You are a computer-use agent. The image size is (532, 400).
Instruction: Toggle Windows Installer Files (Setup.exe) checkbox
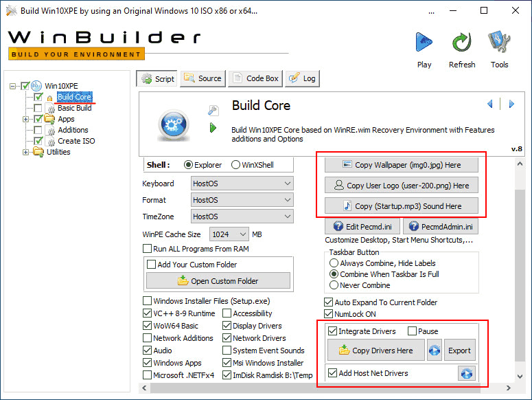[147, 301]
